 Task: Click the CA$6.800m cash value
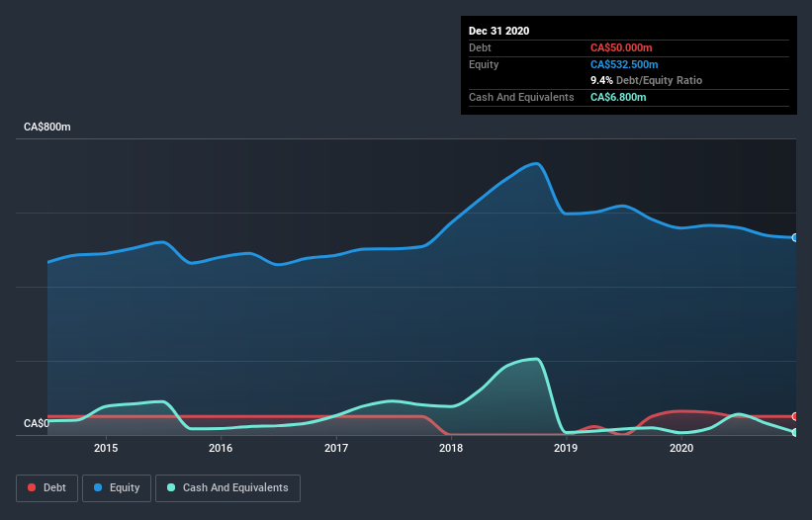[618, 97]
